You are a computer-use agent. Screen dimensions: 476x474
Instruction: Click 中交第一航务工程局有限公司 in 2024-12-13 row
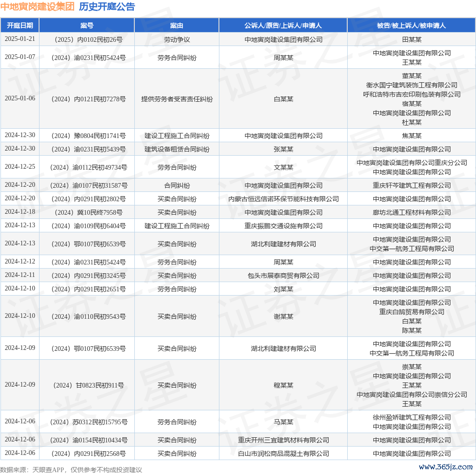click(412, 249)
